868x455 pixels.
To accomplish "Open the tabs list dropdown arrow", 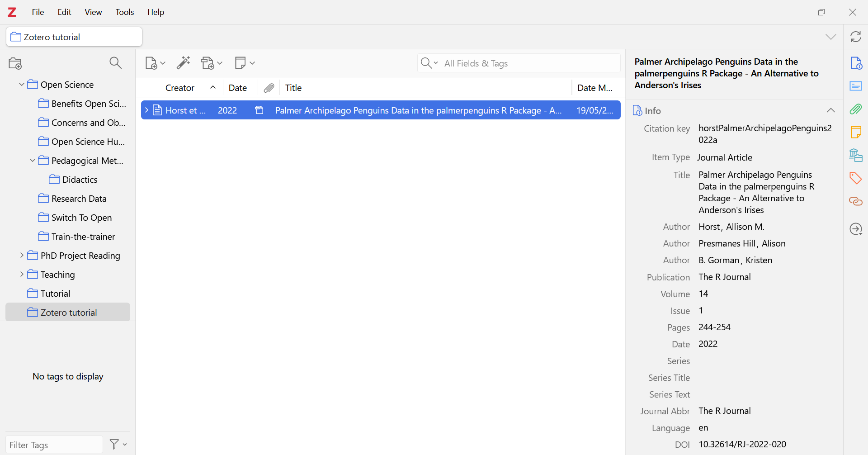I will point(831,37).
